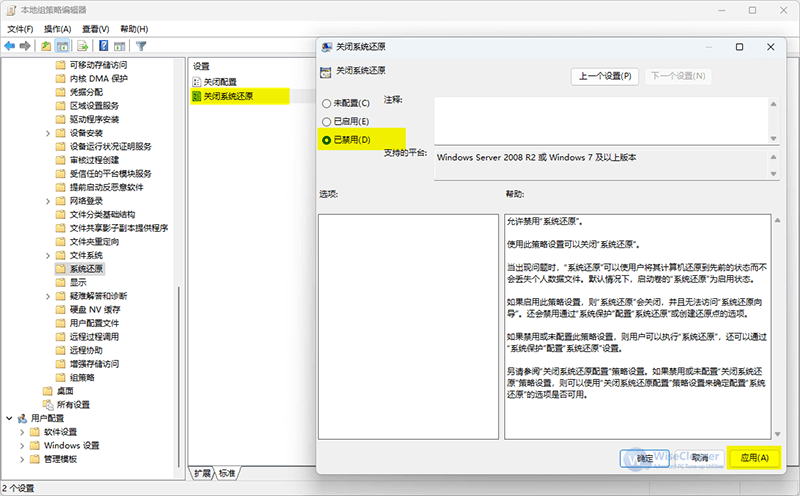Image resolution: width=800 pixels, height=496 pixels.
Task: Select the 未配置(C) radio button
Action: [326, 103]
